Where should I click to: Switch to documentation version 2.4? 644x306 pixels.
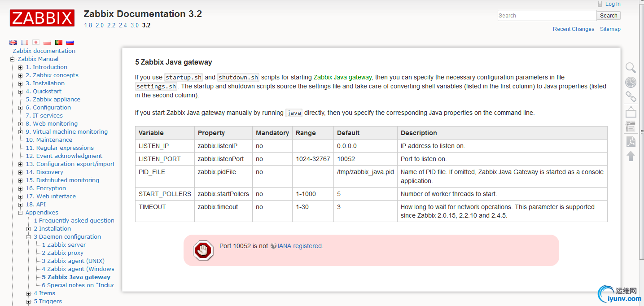123,25
